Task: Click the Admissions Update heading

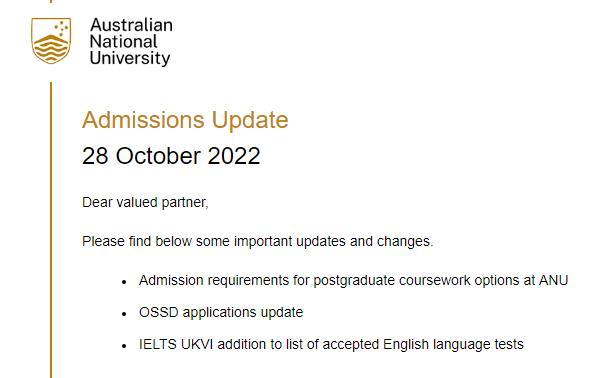Action: (185, 120)
